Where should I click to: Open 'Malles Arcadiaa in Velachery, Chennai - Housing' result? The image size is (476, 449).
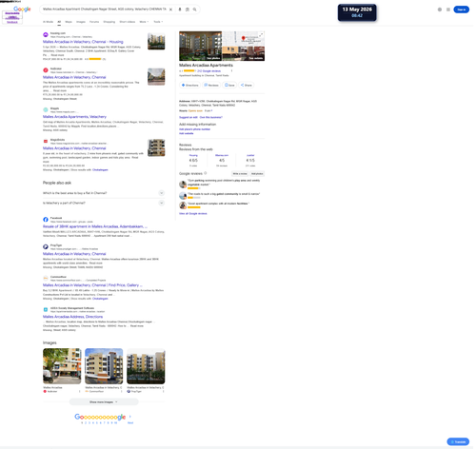[83, 42]
